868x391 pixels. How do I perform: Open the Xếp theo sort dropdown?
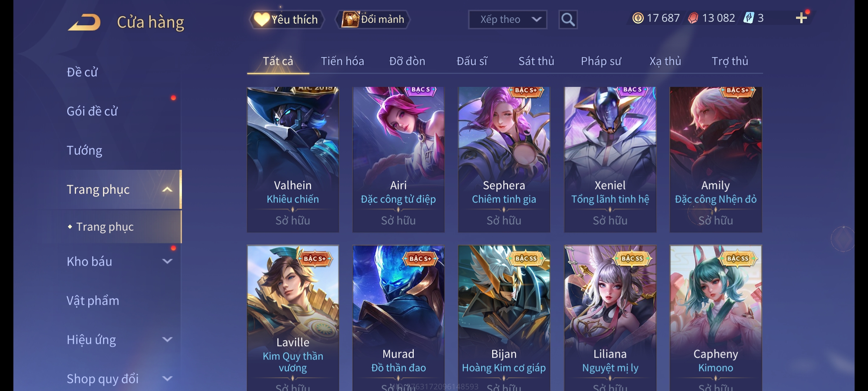tap(507, 20)
